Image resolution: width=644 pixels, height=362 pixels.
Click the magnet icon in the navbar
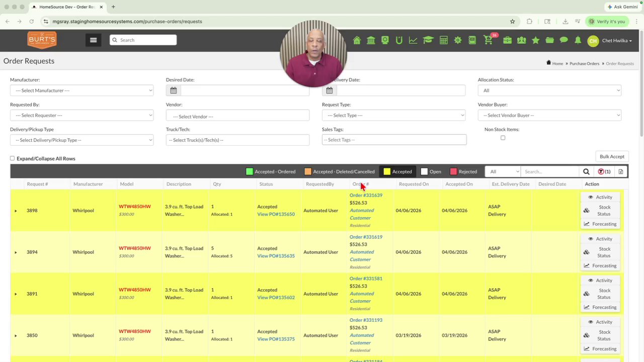point(399,40)
